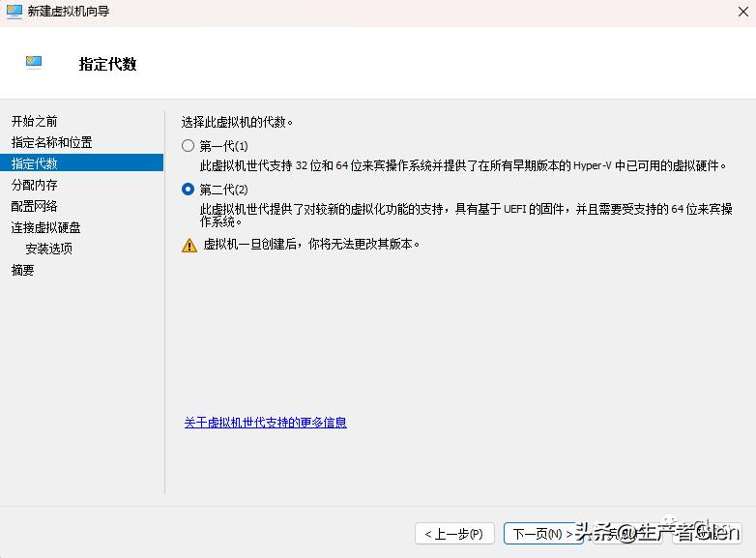Go to the 分配内存 wizard step

click(x=34, y=185)
